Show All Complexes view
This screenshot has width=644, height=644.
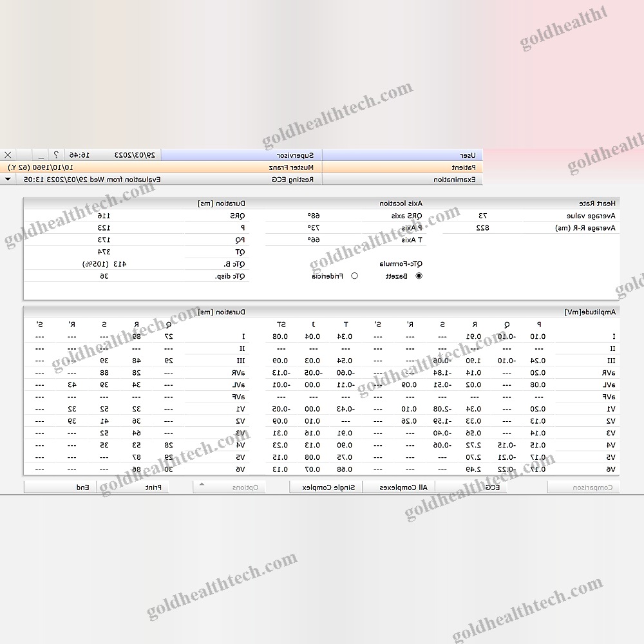click(399, 488)
